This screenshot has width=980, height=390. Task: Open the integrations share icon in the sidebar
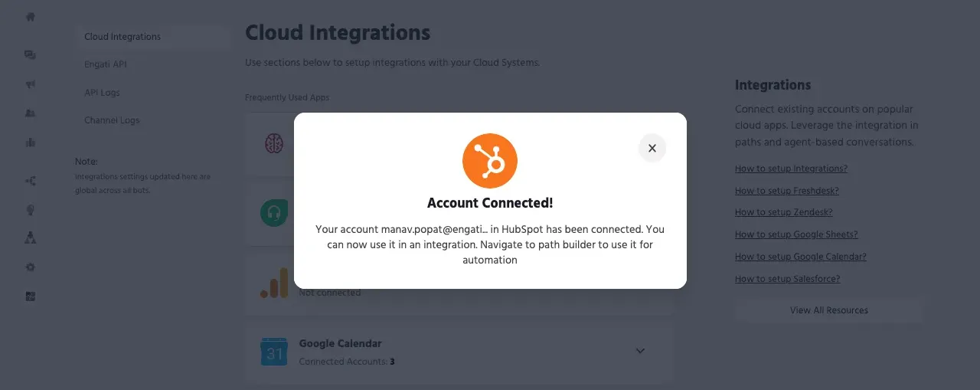31,181
